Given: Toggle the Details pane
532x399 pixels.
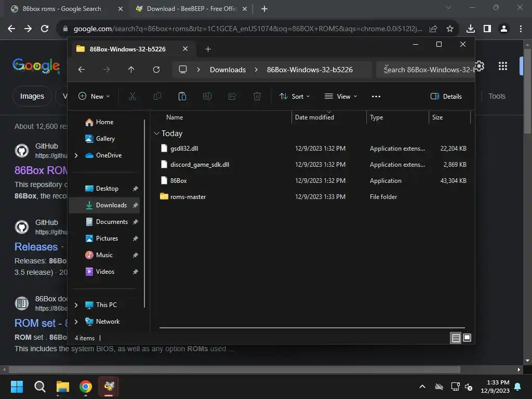Looking at the screenshot, I should pyautogui.click(x=446, y=96).
